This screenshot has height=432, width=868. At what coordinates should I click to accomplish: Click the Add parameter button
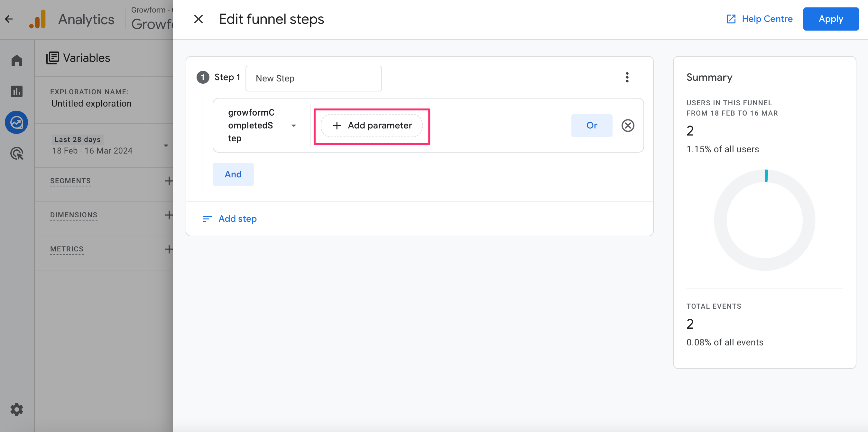[x=372, y=126]
